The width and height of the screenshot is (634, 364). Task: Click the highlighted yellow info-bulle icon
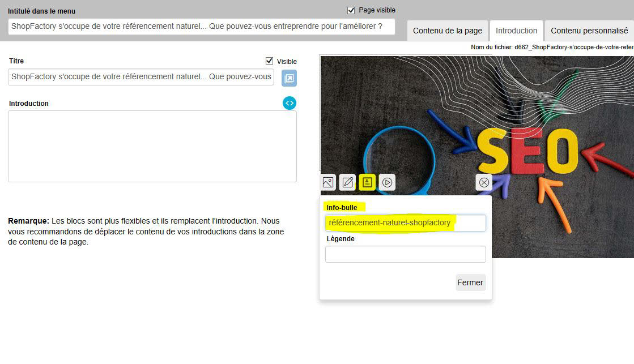[x=367, y=182]
